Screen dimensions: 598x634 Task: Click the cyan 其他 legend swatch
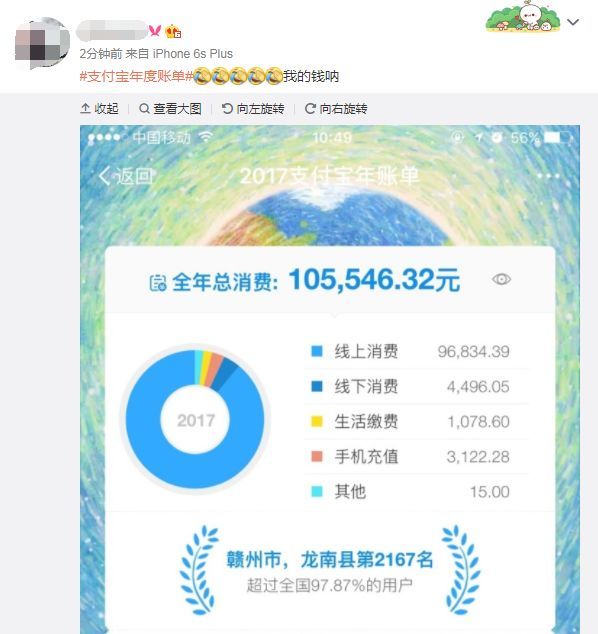click(317, 491)
